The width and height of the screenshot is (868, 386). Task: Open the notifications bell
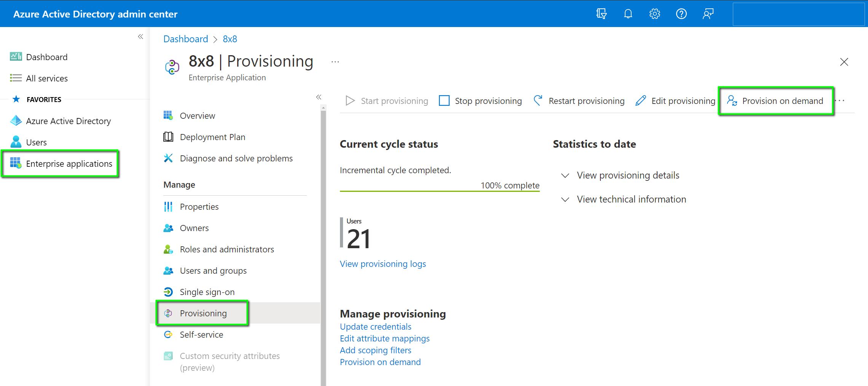[x=628, y=14]
